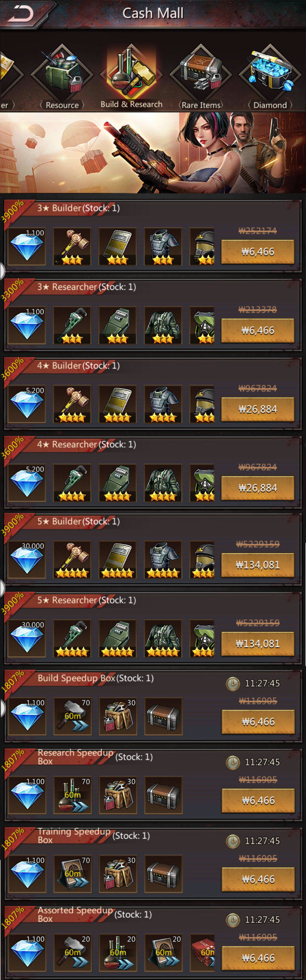Tap the 5★ Researcher green jacket icon
306x980 pixels.
coord(163,639)
